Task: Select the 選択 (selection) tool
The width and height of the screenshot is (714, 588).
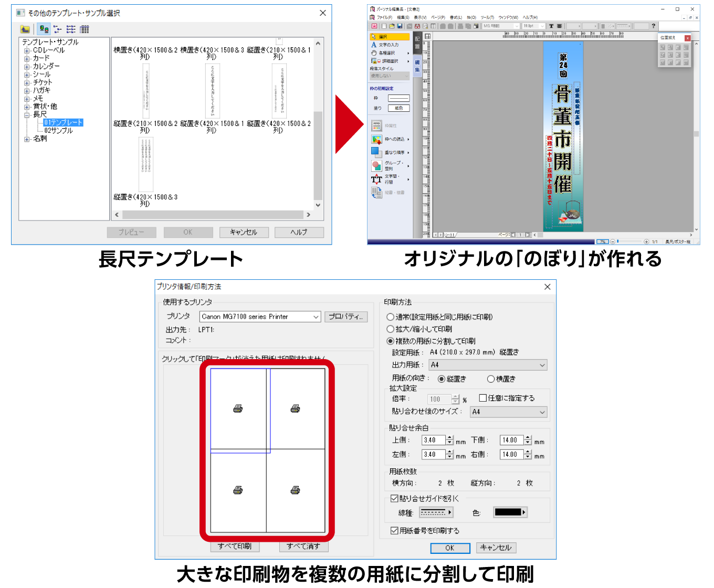Action: 386,37
